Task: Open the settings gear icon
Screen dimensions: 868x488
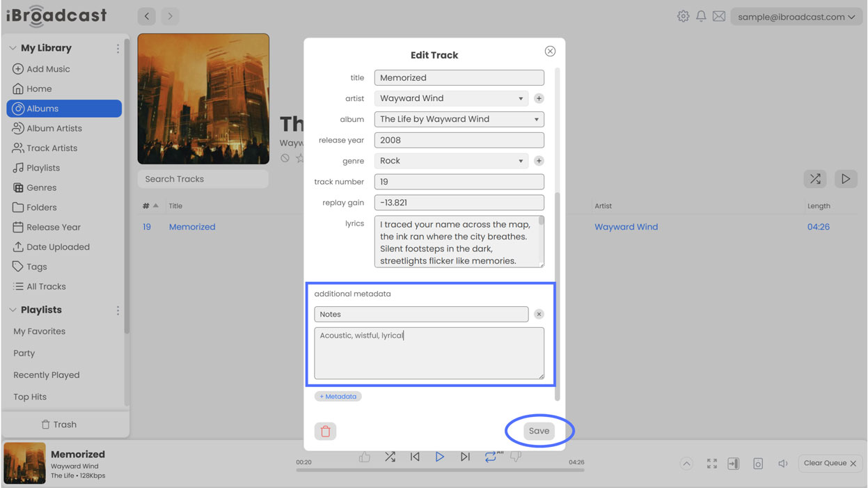Action: click(x=683, y=17)
